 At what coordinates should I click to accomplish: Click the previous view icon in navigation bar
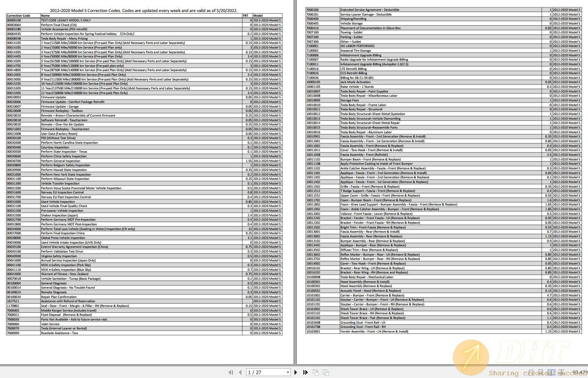[316, 372]
